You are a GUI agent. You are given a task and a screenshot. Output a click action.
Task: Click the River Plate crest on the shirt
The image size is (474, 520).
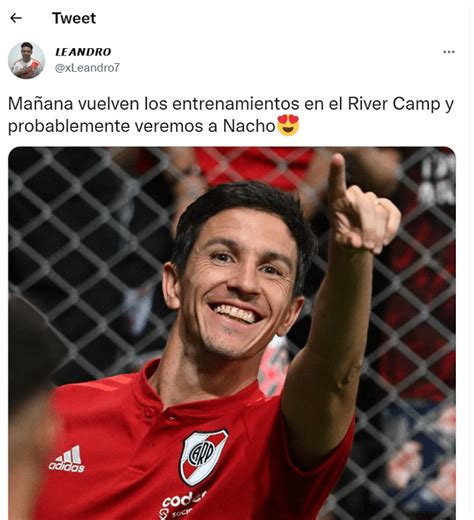pyautogui.click(x=203, y=456)
